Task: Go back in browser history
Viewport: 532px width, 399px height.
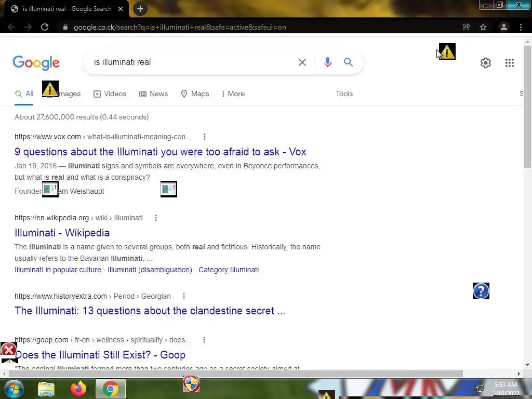Action: (x=11, y=27)
